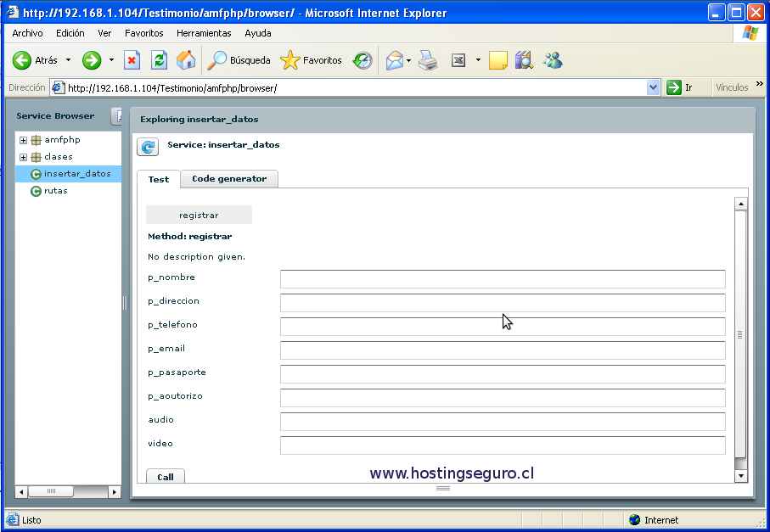Open the Favoritos menu
Viewport: 770px width, 532px height.
pyautogui.click(x=143, y=33)
